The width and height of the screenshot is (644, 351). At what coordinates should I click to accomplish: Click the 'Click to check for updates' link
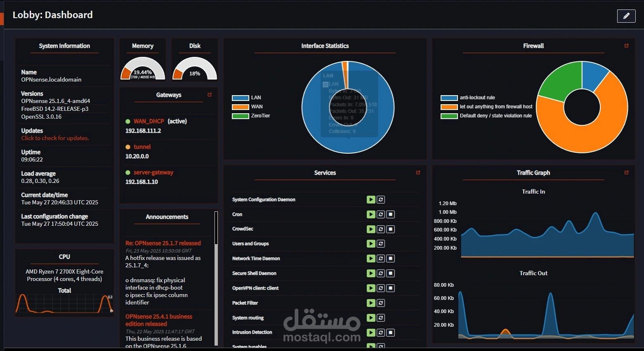(55, 138)
